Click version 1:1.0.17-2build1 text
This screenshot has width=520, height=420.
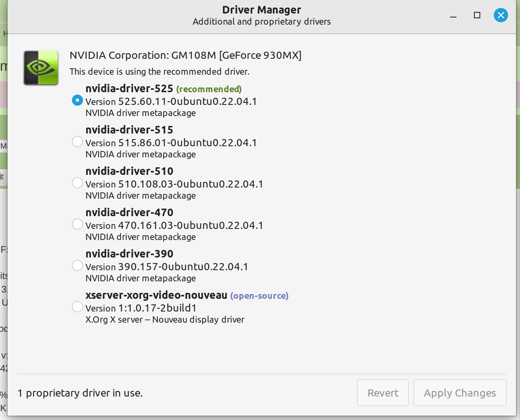(141, 308)
